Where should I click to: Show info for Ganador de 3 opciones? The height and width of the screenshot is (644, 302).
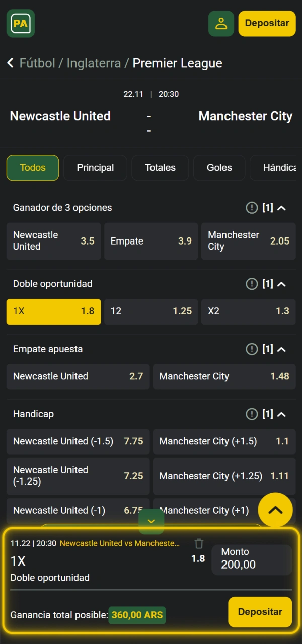[x=252, y=208]
